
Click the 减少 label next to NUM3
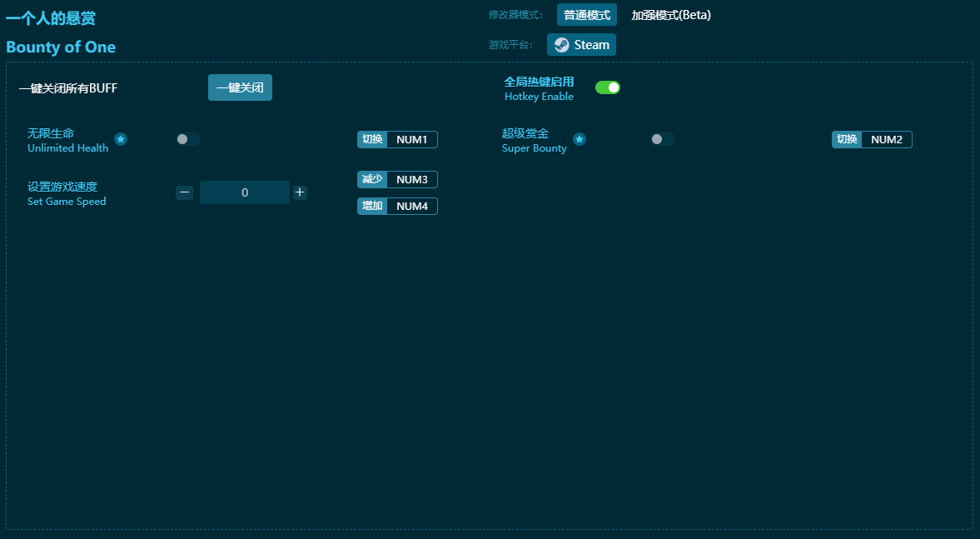point(372,180)
